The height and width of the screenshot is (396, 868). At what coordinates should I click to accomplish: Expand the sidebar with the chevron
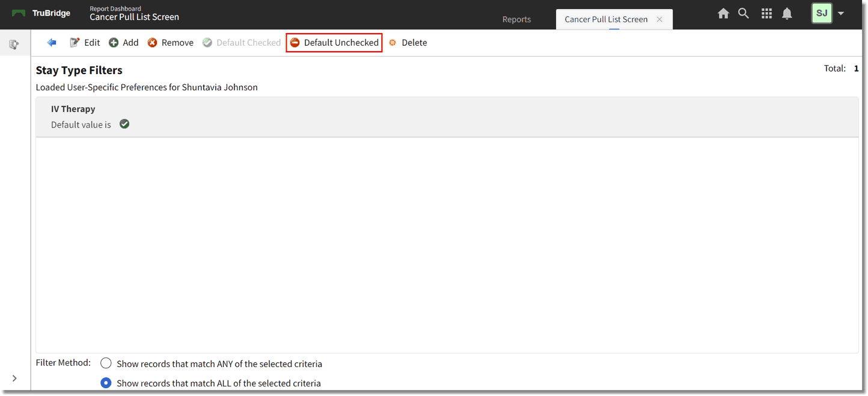pyautogui.click(x=14, y=378)
